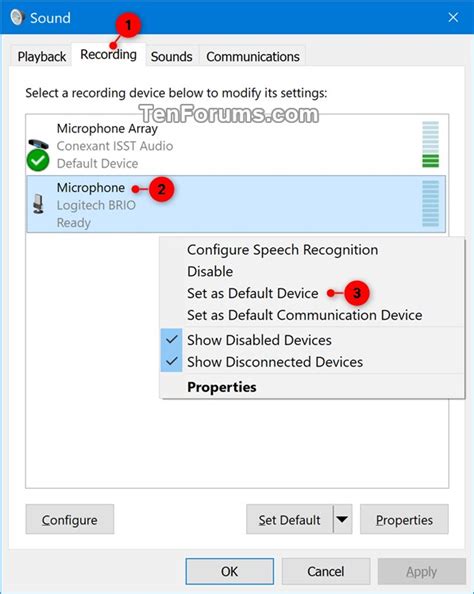Expand the Set Default dropdown arrow
Viewport: 474px width, 594px height.
pos(343,519)
